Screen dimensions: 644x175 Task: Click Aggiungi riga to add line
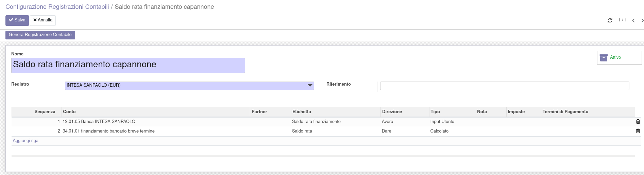pos(26,141)
